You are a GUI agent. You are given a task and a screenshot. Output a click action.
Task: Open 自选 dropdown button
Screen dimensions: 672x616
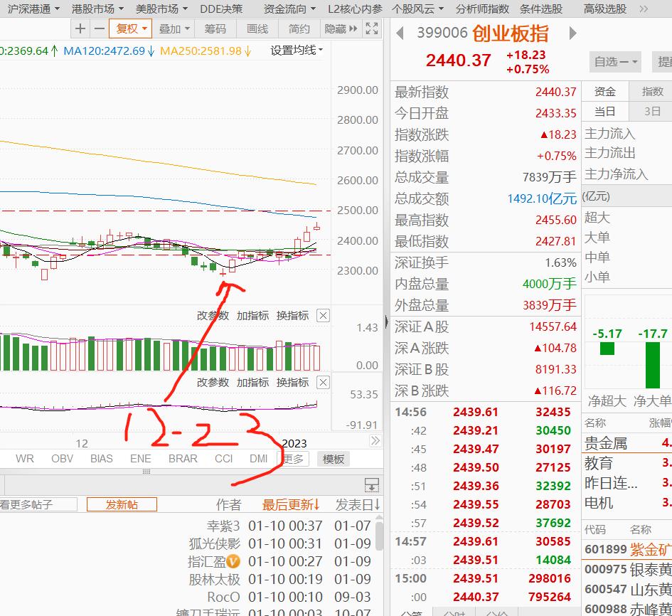[x=615, y=62]
